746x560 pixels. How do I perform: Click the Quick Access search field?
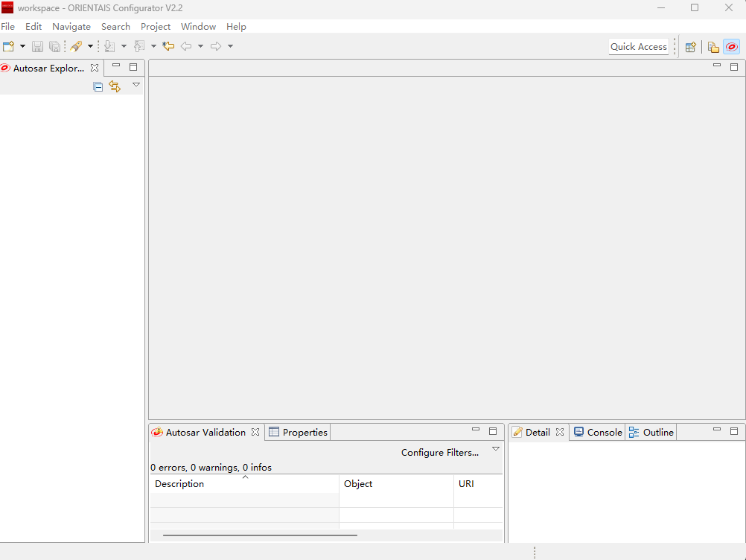click(639, 46)
